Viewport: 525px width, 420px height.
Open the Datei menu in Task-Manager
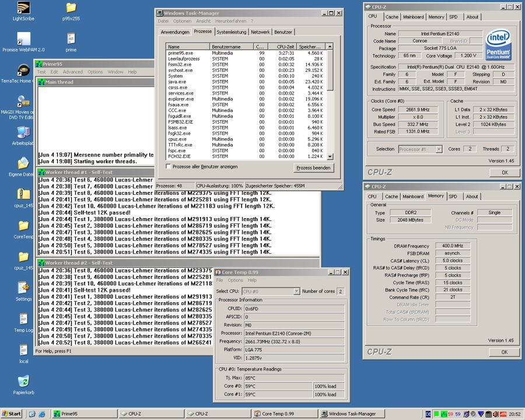coord(163,21)
